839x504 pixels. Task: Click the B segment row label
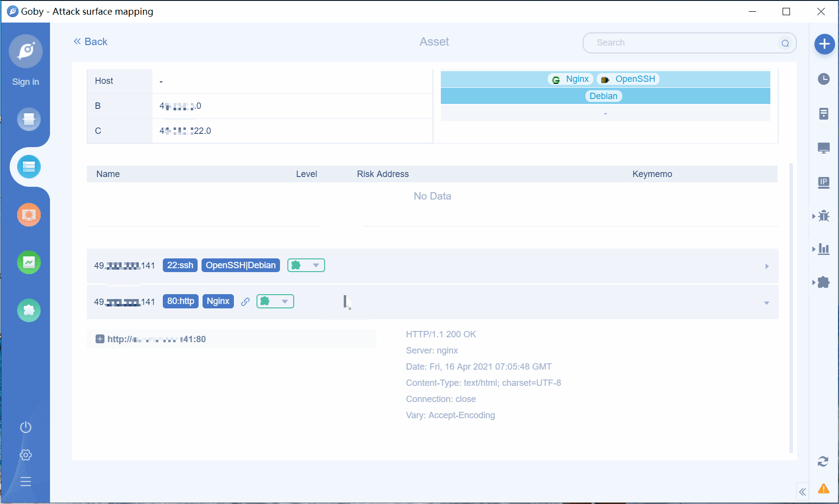coord(98,106)
